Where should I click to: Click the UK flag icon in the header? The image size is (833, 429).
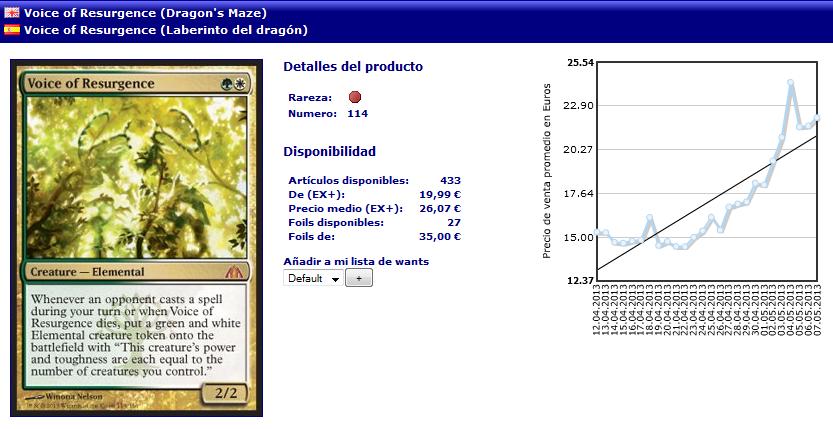[x=12, y=12]
